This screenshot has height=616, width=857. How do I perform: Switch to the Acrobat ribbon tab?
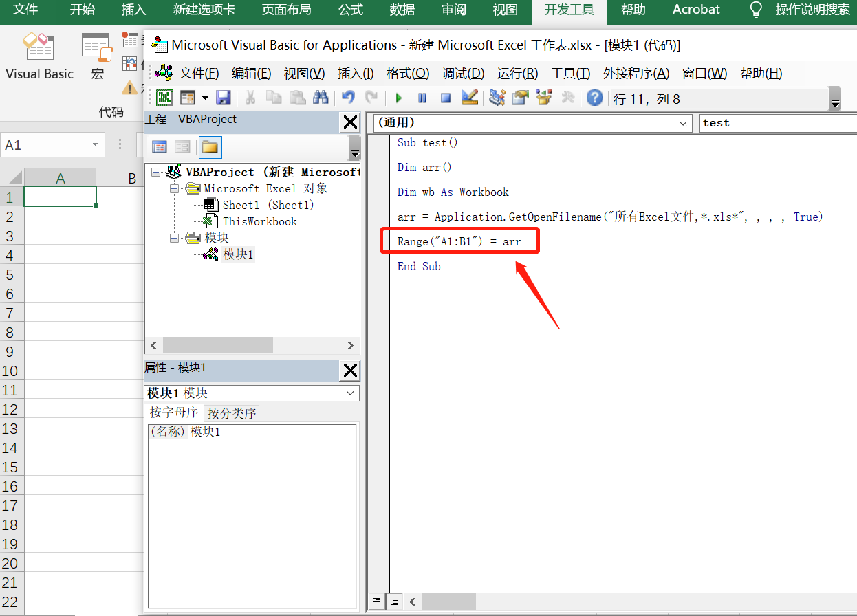695,10
